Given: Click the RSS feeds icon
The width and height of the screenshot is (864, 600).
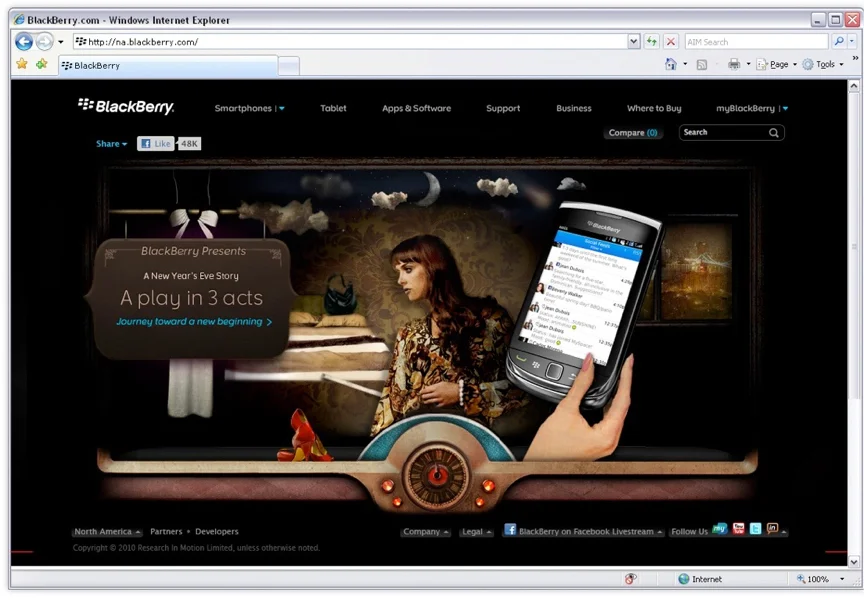Looking at the screenshot, I should [701, 64].
